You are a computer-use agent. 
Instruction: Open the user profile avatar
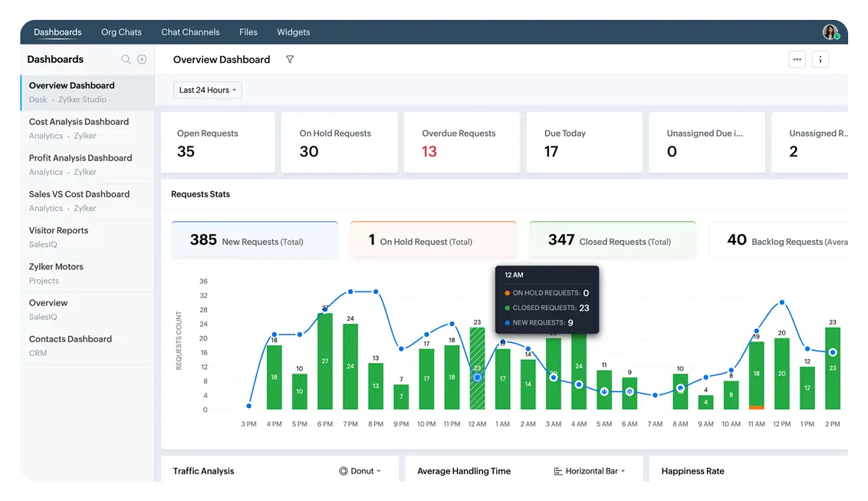pos(830,32)
